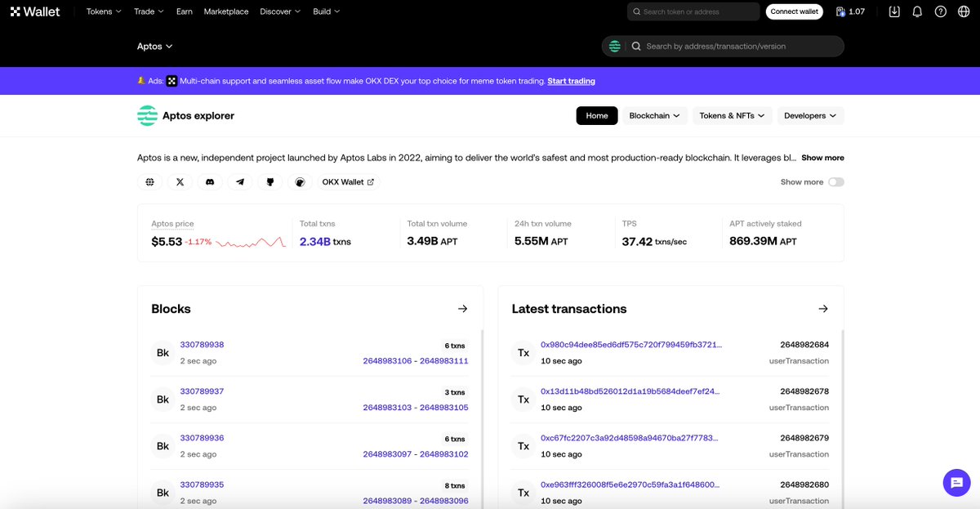Expand the Build menu
The height and width of the screenshot is (509, 980).
coord(327,11)
